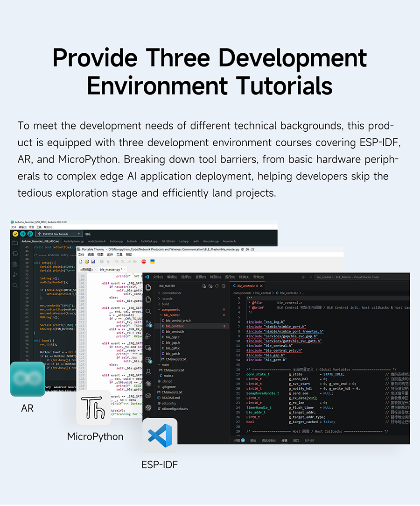Open the Explorer icon in VS Code activity bar
420x506 pixels.
tap(148, 287)
